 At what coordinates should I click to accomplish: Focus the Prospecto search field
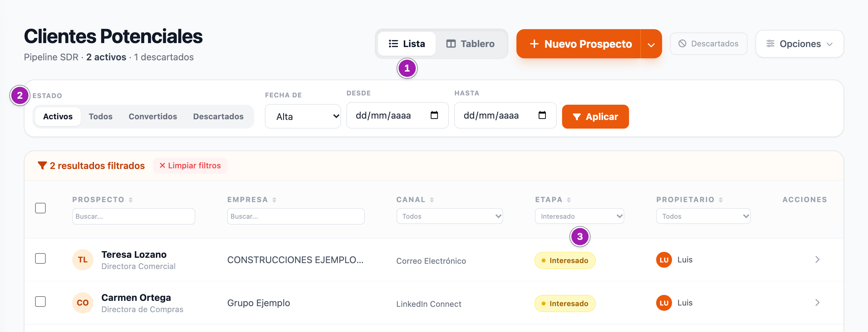click(x=133, y=216)
